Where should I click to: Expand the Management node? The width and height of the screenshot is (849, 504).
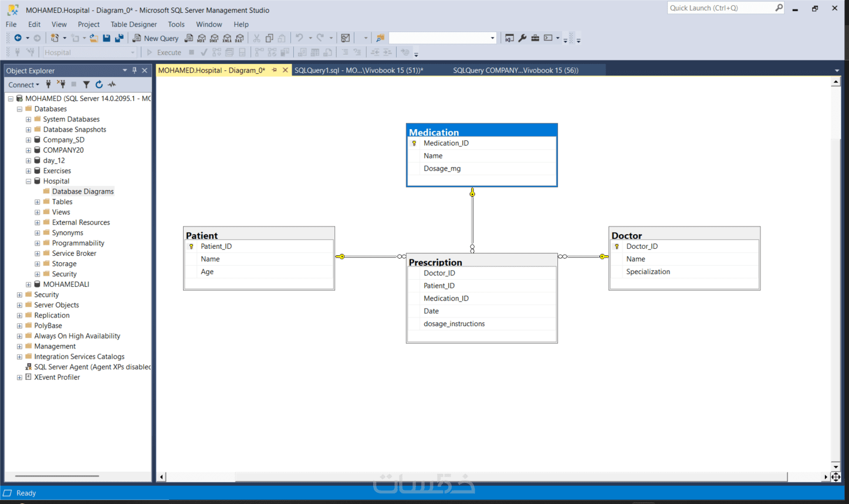(x=19, y=347)
